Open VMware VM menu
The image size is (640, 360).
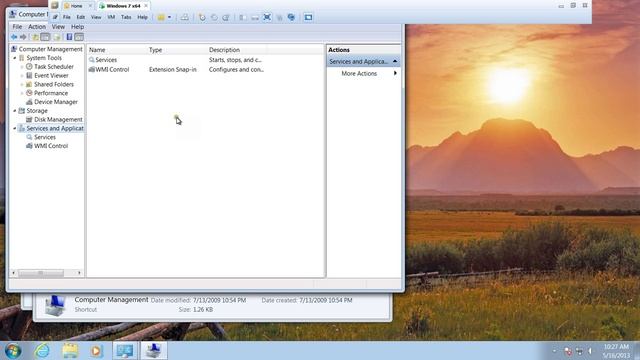(111, 17)
